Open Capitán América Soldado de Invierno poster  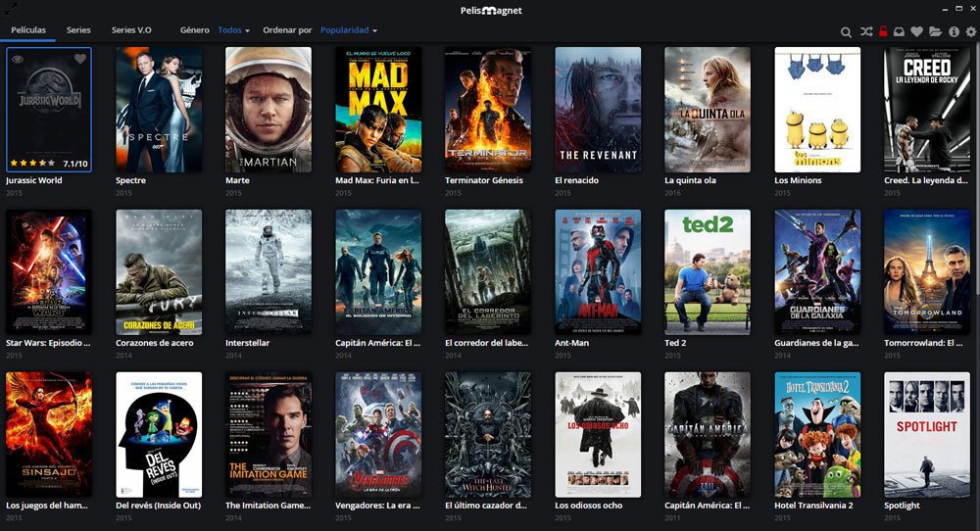[x=378, y=272]
